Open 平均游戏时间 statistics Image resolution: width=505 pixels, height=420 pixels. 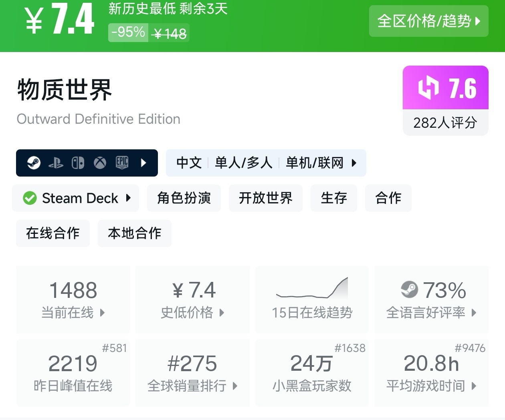[431, 373]
